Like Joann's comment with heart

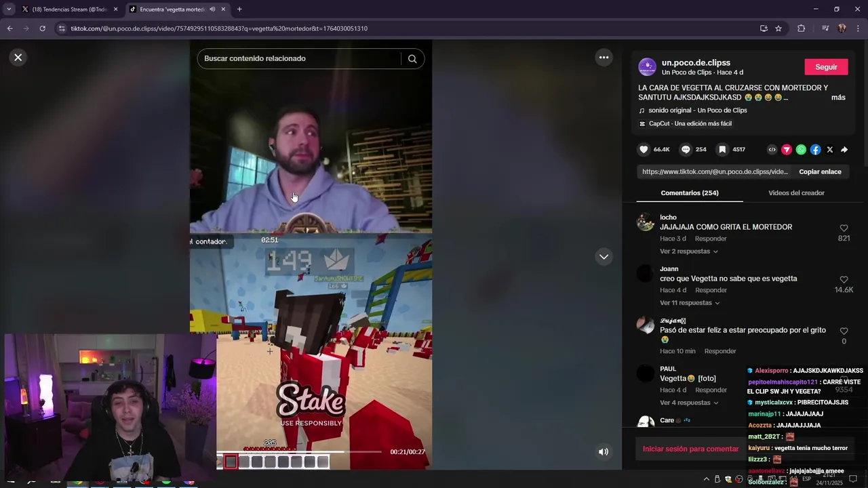pyautogui.click(x=844, y=280)
